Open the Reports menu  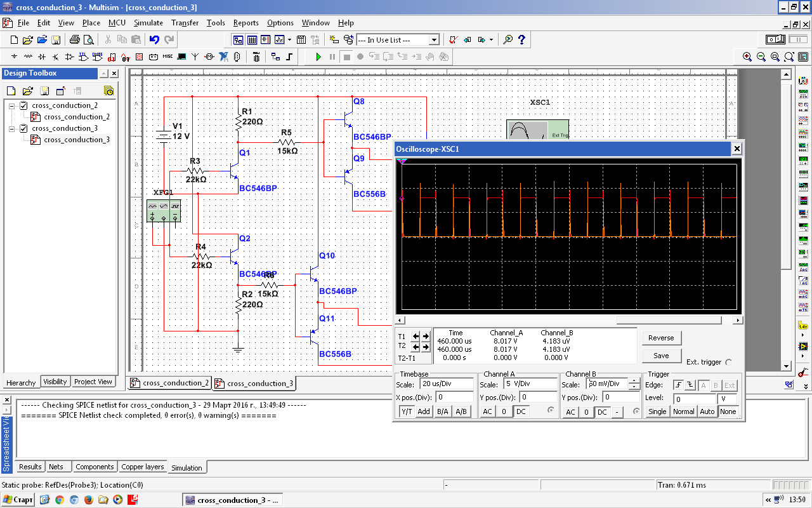246,23
